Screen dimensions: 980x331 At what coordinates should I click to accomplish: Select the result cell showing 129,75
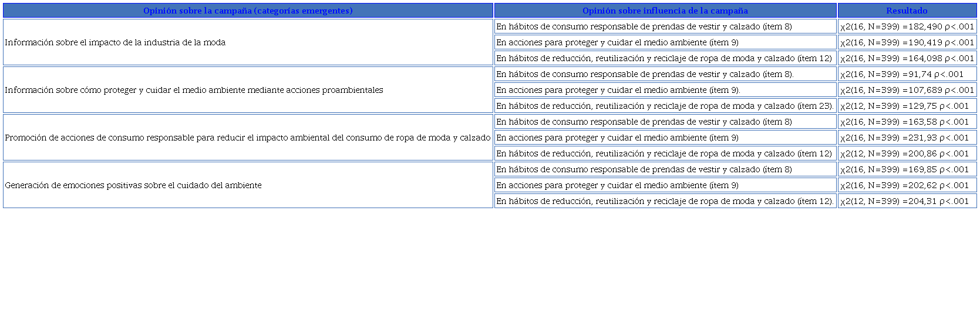(x=904, y=106)
